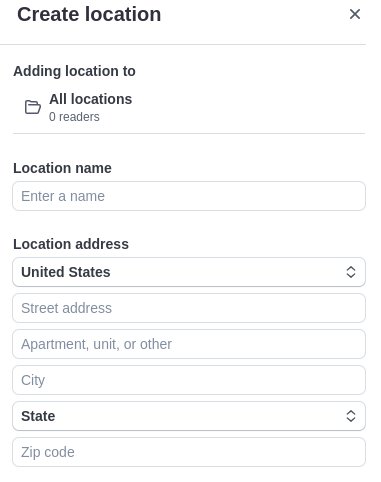Image resolution: width=381 pixels, height=482 pixels.
Task: Focus the Zip code field
Action: (189, 452)
